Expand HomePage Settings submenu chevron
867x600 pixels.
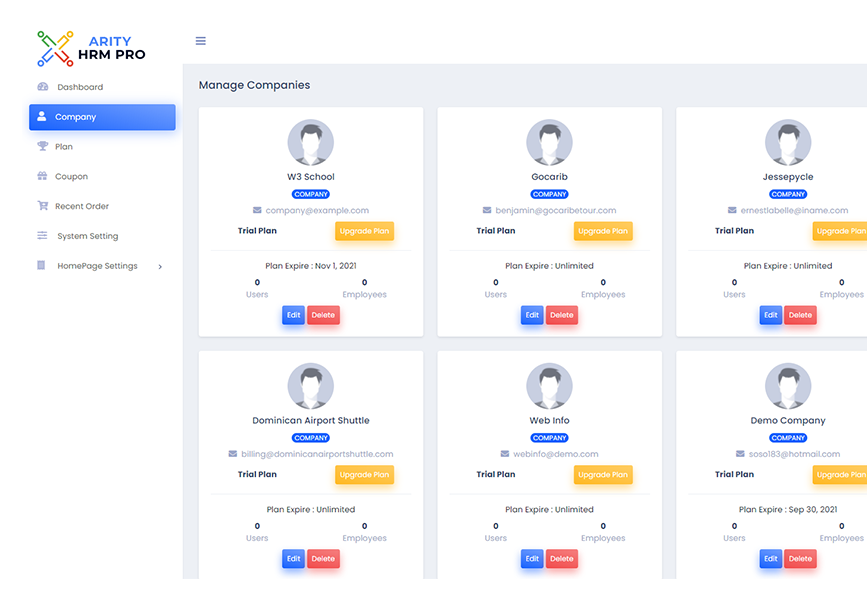[160, 266]
